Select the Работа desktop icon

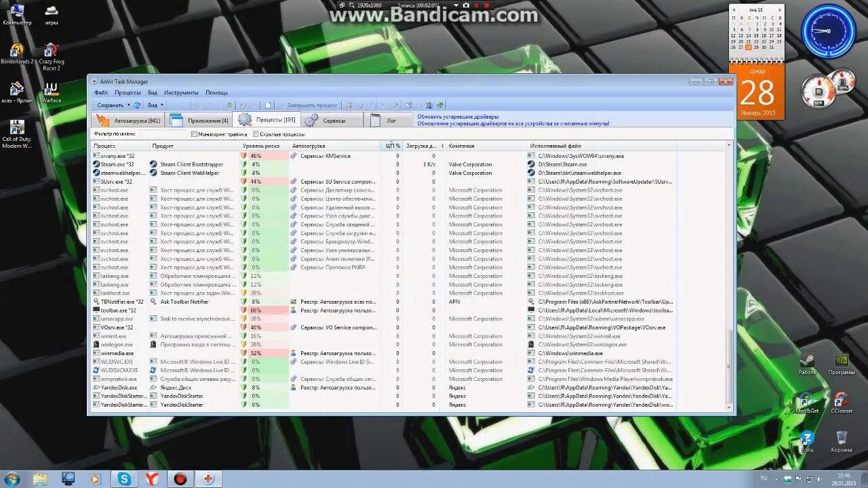807,363
